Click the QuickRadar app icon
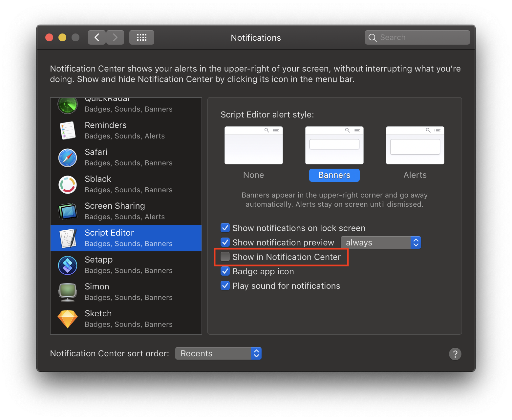The image size is (512, 420). point(68,106)
